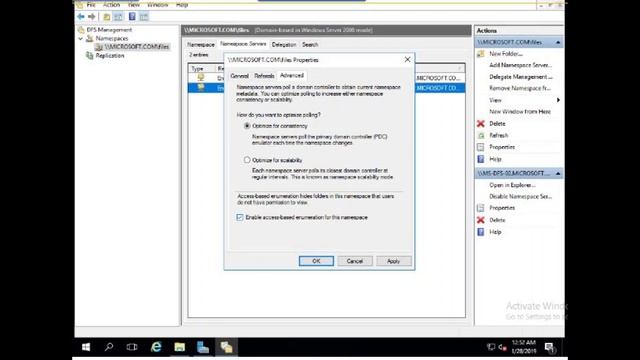Toggle Enable access-based enumeration checkbox
This screenshot has height=360, width=640.
[x=240, y=217]
